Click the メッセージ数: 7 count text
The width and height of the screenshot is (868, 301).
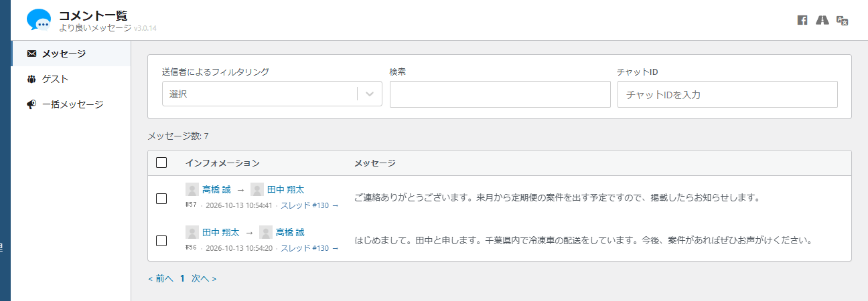178,136
